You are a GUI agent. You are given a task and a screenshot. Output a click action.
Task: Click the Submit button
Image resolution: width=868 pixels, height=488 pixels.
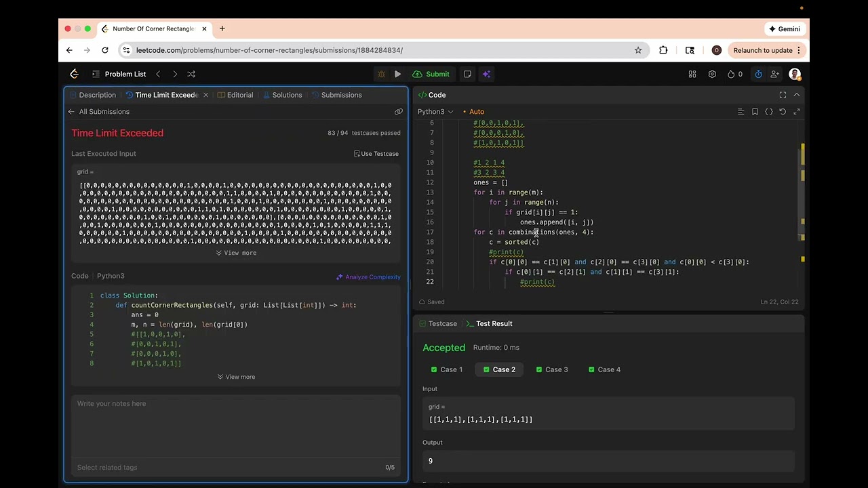(x=432, y=74)
